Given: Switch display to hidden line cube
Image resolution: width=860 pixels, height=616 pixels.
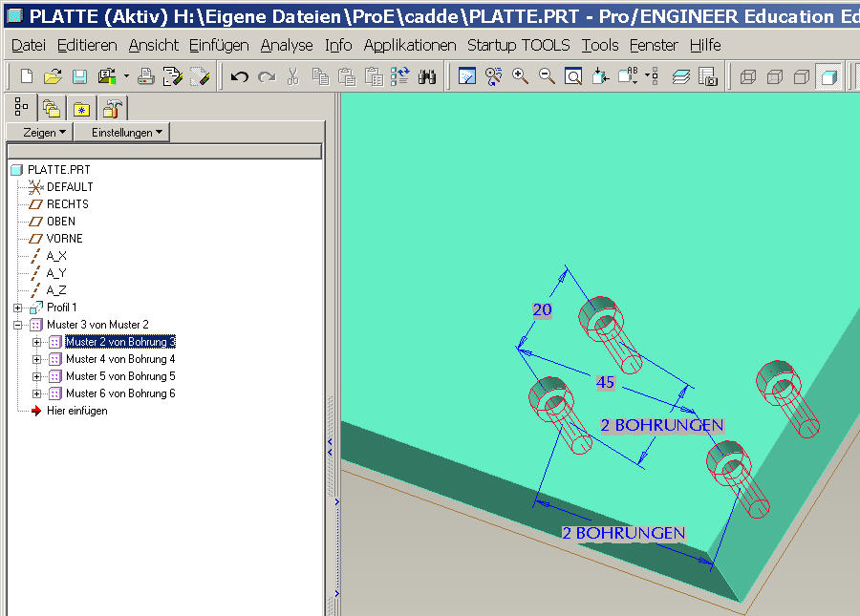Looking at the screenshot, I should [x=775, y=76].
